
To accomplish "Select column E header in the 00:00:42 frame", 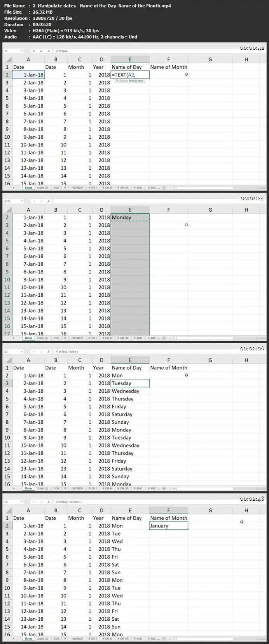I will pos(130,59).
